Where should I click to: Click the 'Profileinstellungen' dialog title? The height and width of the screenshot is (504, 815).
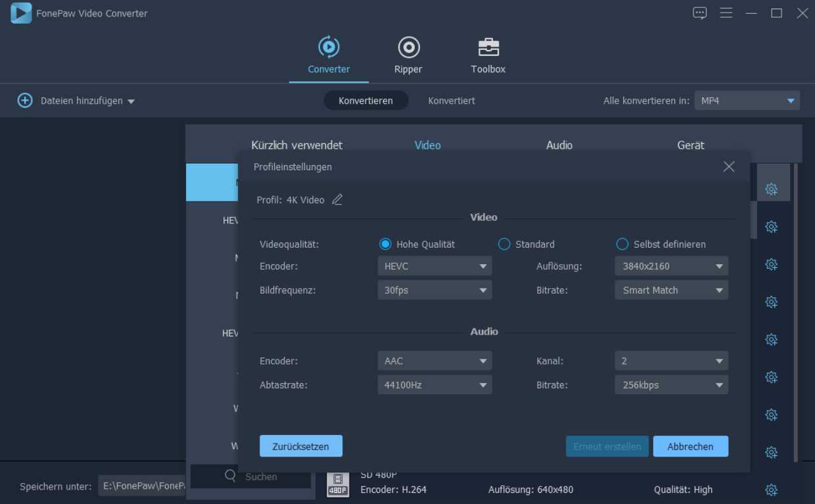293,167
